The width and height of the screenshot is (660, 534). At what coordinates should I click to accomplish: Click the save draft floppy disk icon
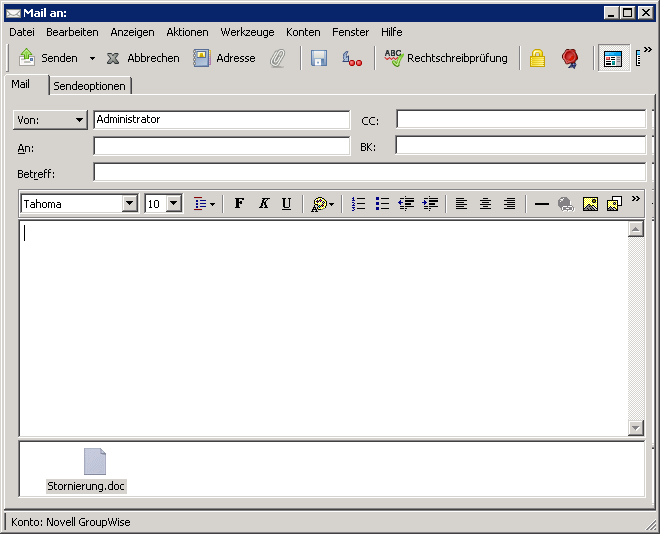[319, 58]
